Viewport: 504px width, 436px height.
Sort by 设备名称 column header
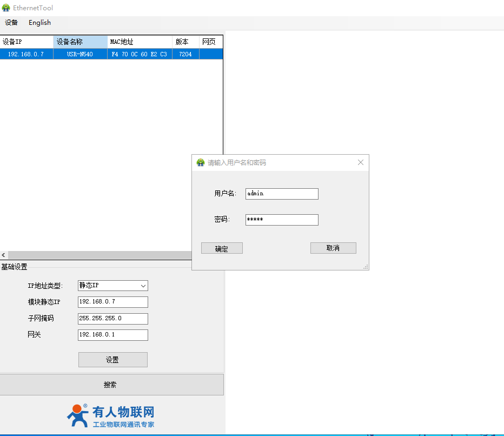[80, 42]
